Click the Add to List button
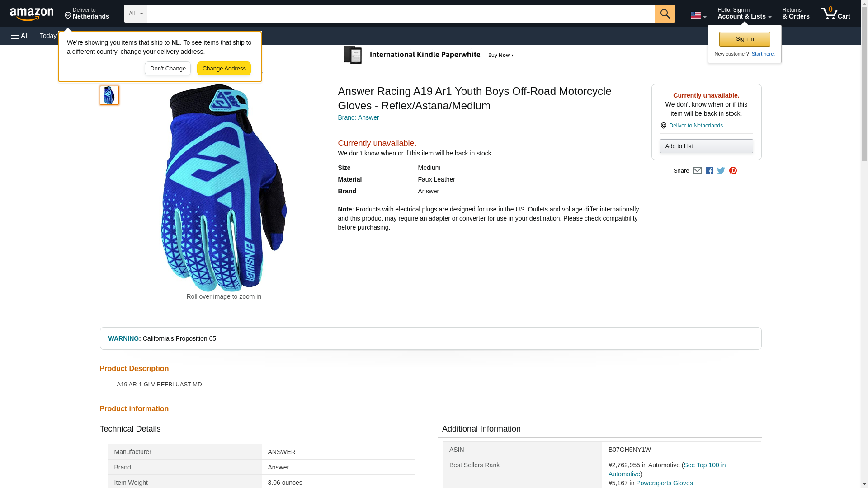This screenshot has height=488, width=868. pos(706,146)
